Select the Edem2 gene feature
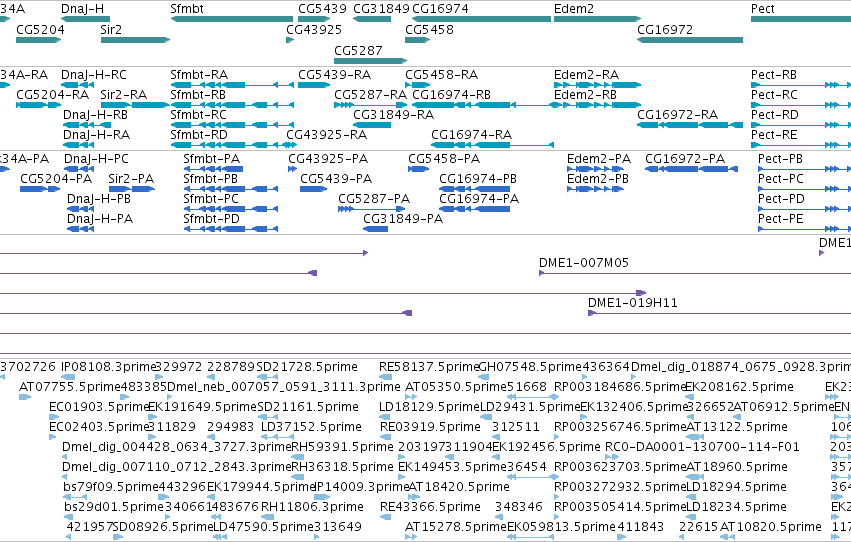 point(598,19)
